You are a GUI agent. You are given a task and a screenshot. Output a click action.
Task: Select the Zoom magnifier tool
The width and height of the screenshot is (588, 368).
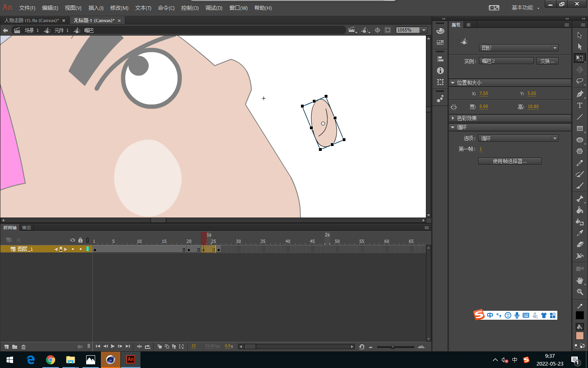[x=579, y=292]
